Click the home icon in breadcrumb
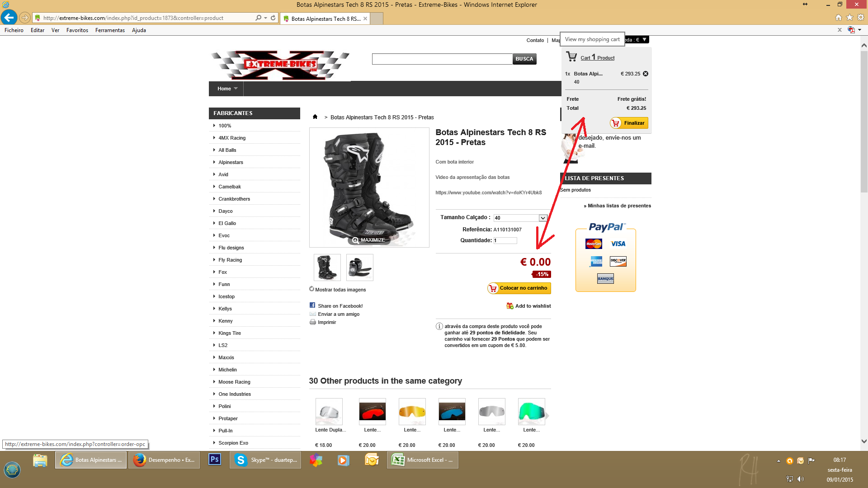Viewport: 868px width, 488px height. (x=315, y=117)
